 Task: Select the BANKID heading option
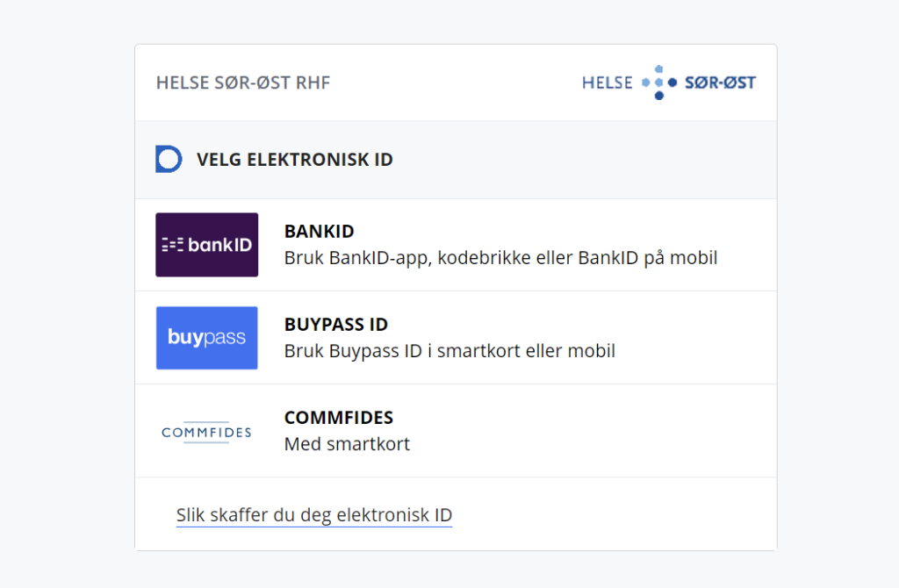(319, 232)
